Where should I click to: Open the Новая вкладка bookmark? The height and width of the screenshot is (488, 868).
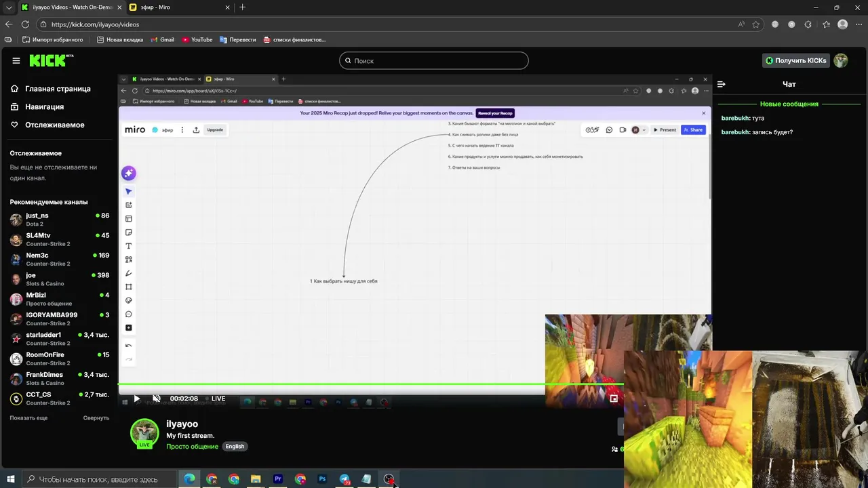tap(120, 40)
